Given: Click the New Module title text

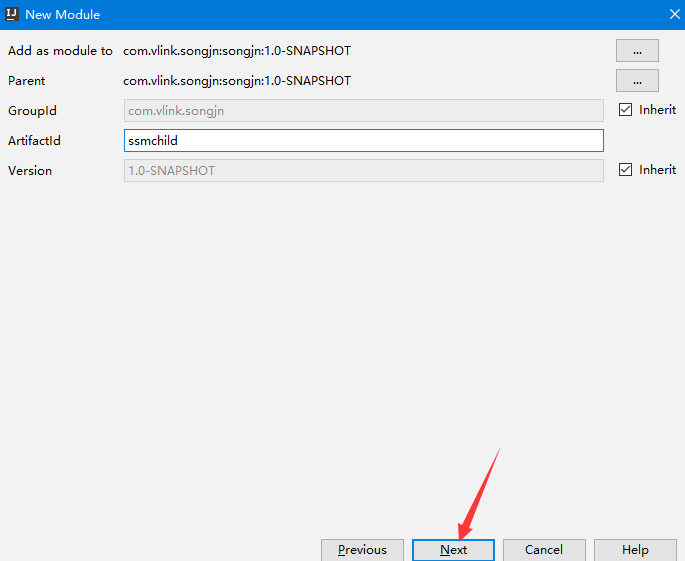Looking at the screenshot, I should [62, 14].
